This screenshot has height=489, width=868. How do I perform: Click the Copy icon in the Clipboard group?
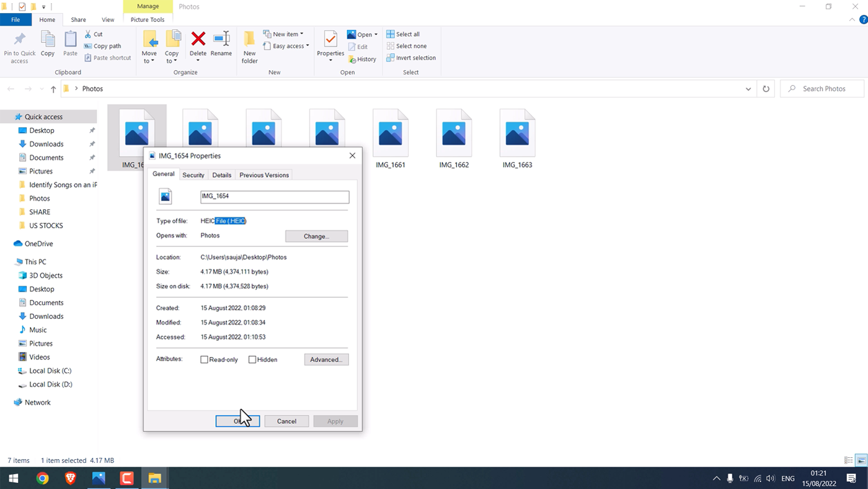pos(47,45)
